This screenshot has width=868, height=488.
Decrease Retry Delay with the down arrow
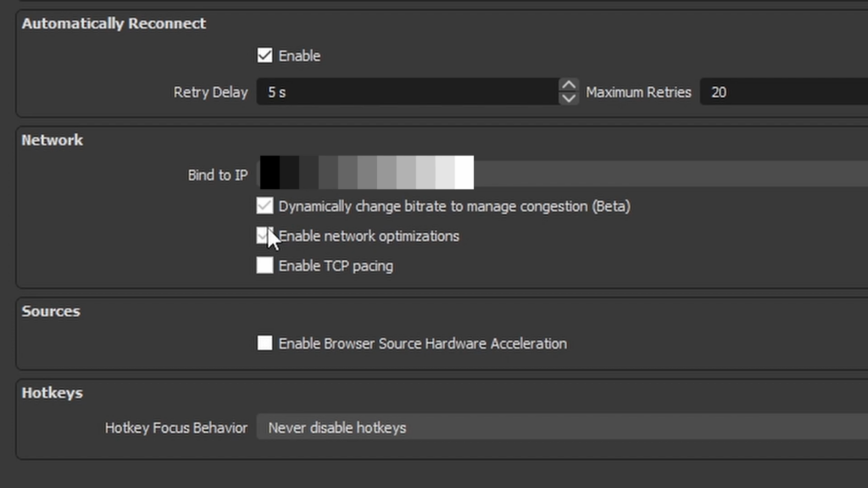coord(569,98)
